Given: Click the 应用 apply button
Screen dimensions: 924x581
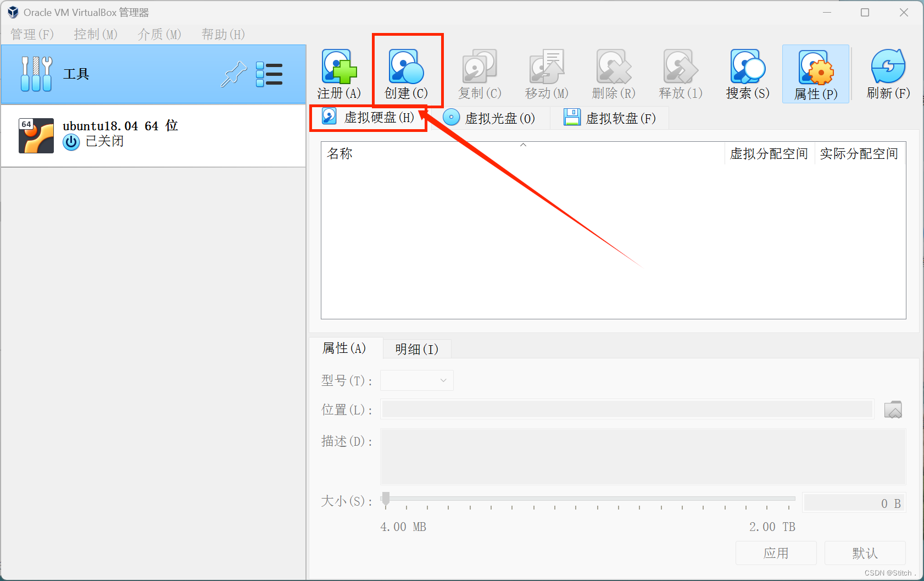Looking at the screenshot, I should [x=776, y=553].
